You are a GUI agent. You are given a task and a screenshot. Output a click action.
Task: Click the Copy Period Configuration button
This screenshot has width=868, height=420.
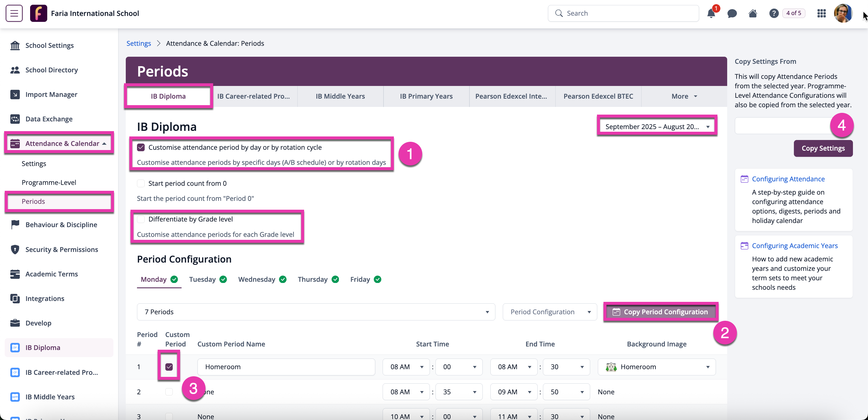click(x=660, y=312)
